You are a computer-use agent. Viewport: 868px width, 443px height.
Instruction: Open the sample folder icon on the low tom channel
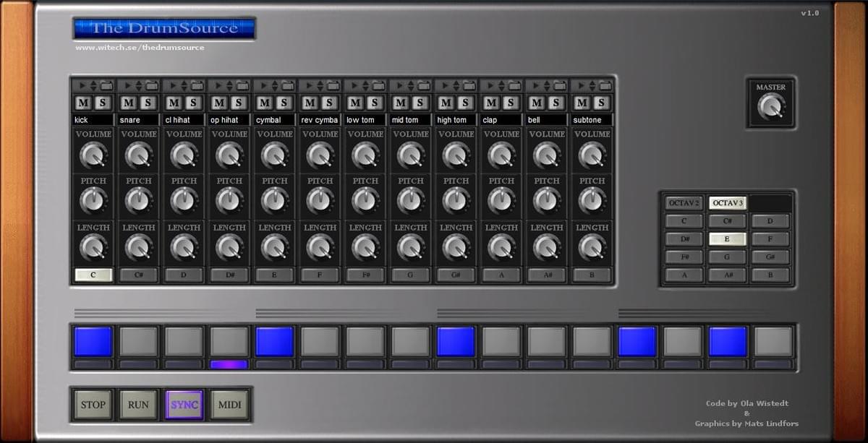click(379, 85)
